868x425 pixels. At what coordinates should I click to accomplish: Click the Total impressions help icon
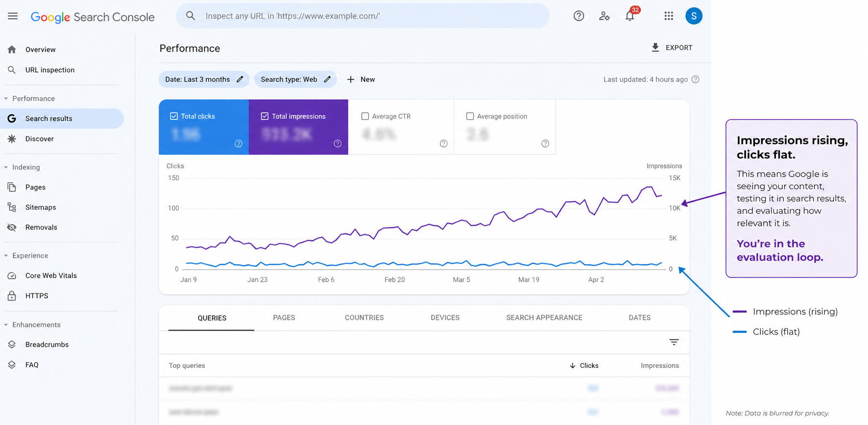(338, 143)
